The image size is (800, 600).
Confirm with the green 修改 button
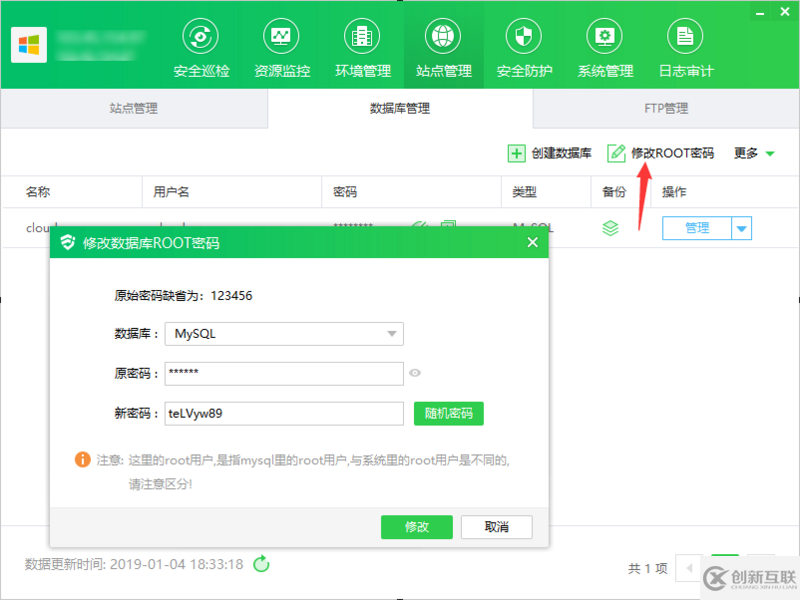(417, 527)
